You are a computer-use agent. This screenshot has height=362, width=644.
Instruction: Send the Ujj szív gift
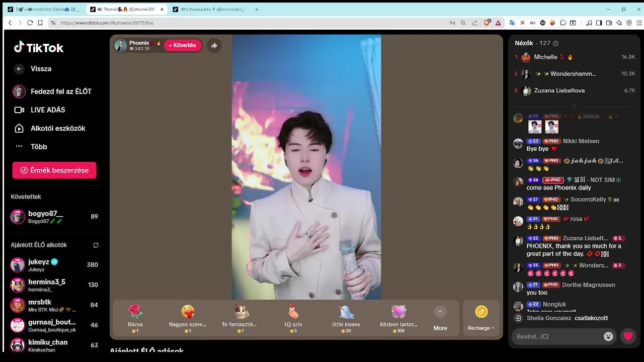tap(293, 318)
